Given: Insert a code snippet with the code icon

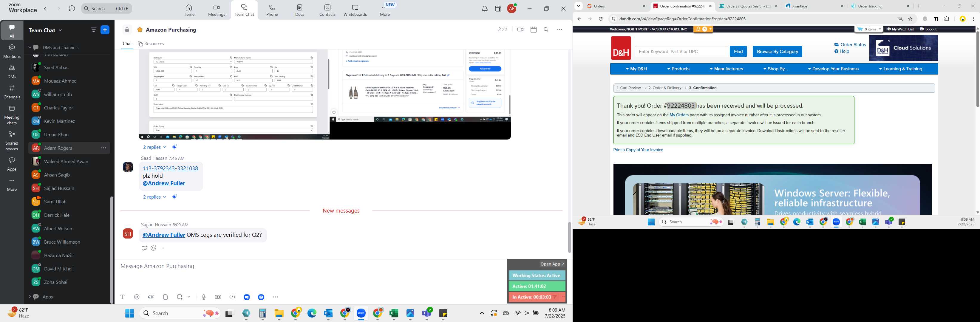Looking at the screenshot, I should coord(232,297).
